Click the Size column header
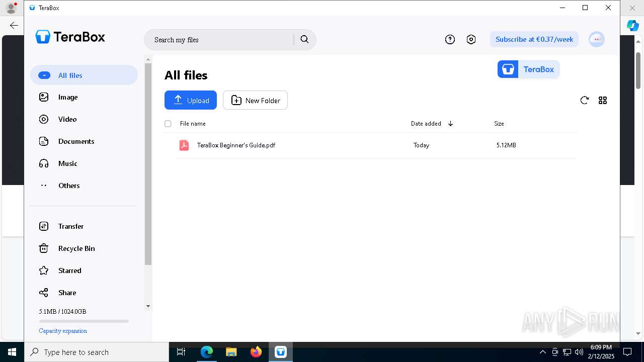644x362 pixels. click(499, 124)
